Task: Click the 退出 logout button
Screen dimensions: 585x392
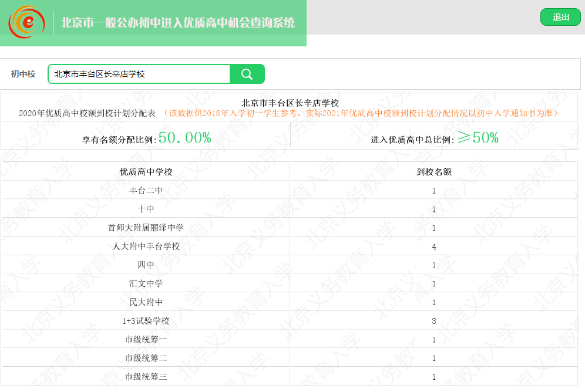Action: pos(560,17)
